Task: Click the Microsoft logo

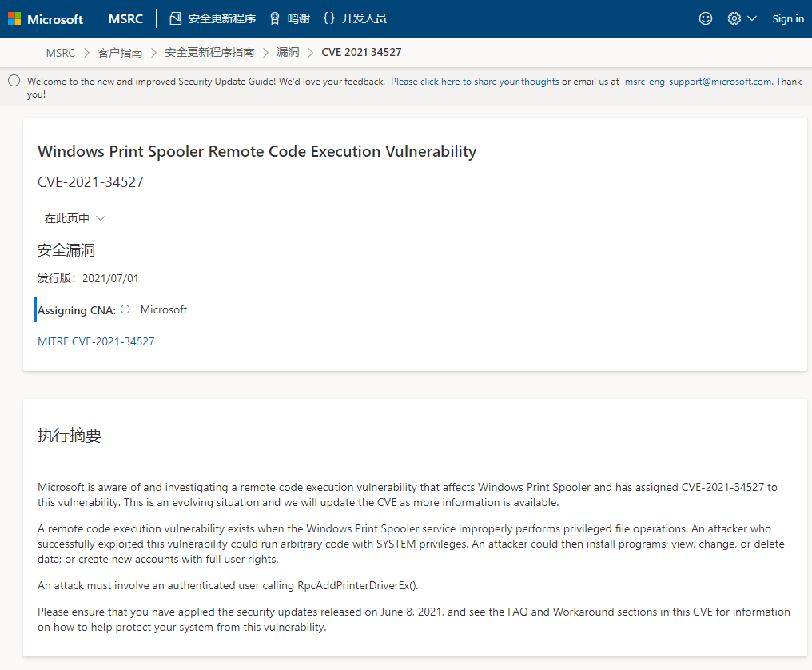Action: [x=45, y=19]
